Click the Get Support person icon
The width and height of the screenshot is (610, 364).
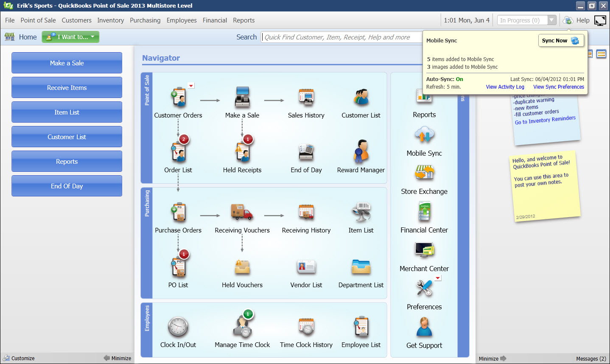point(424,327)
